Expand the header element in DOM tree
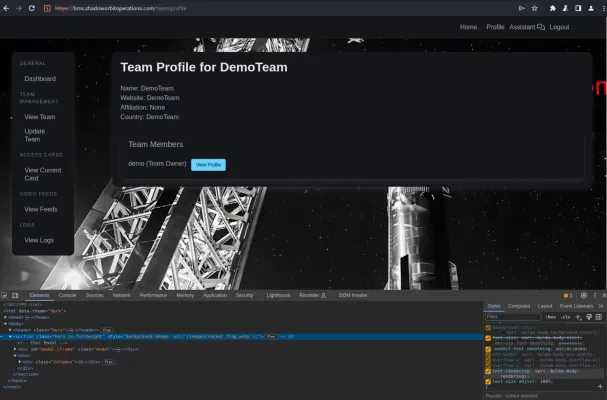The width and height of the screenshot is (607, 400). [10, 330]
